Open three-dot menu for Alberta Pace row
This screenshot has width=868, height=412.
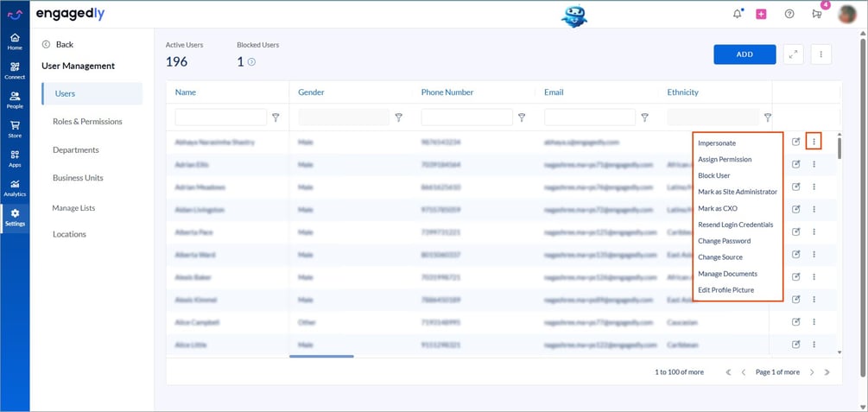(814, 232)
